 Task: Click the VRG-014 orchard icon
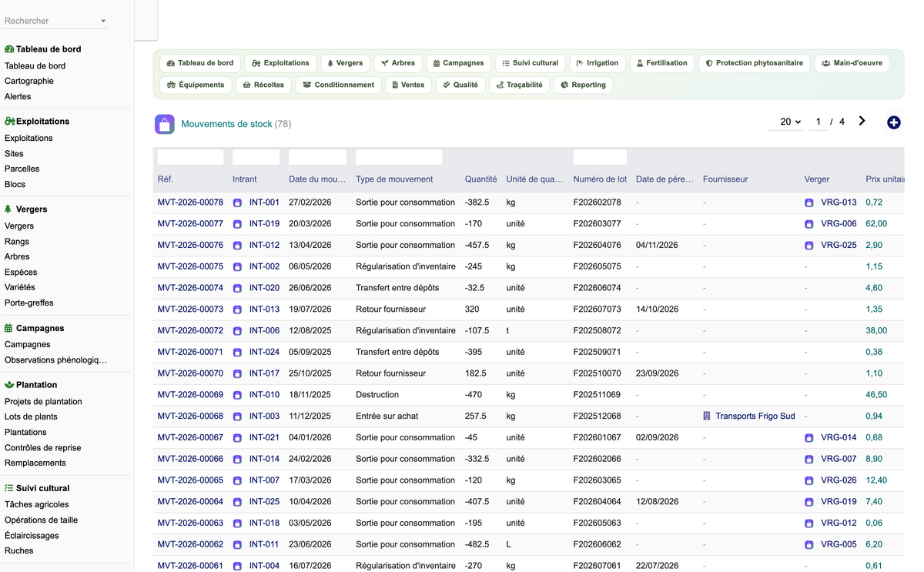(808, 437)
